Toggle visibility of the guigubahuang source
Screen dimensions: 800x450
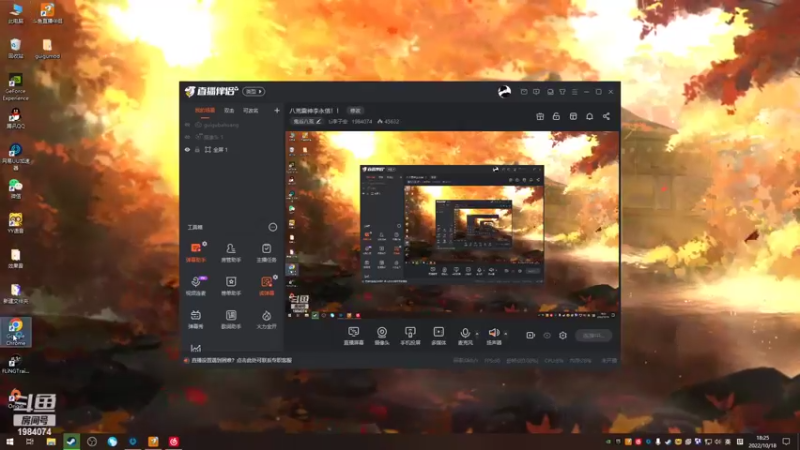[x=187, y=125]
